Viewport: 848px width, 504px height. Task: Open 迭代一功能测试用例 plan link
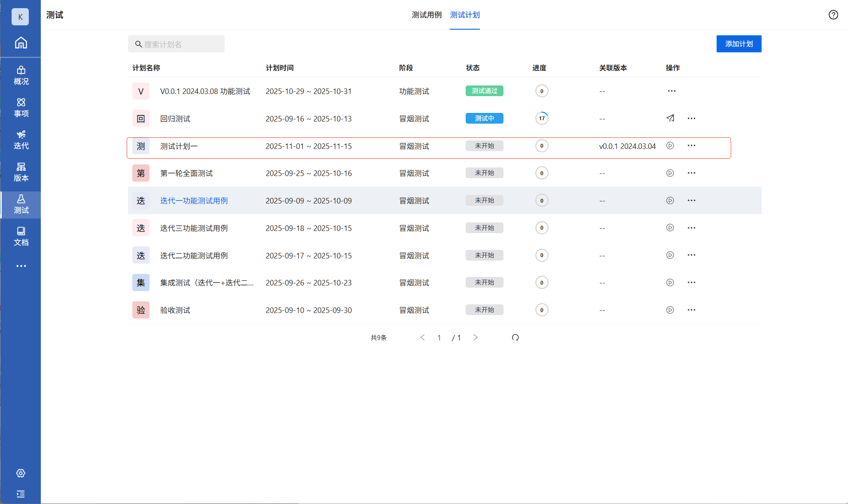click(194, 200)
